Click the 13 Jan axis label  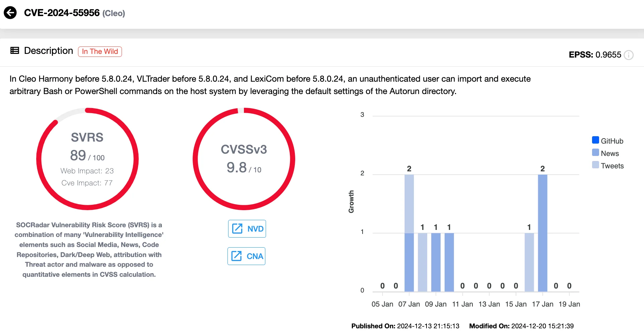point(489,304)
